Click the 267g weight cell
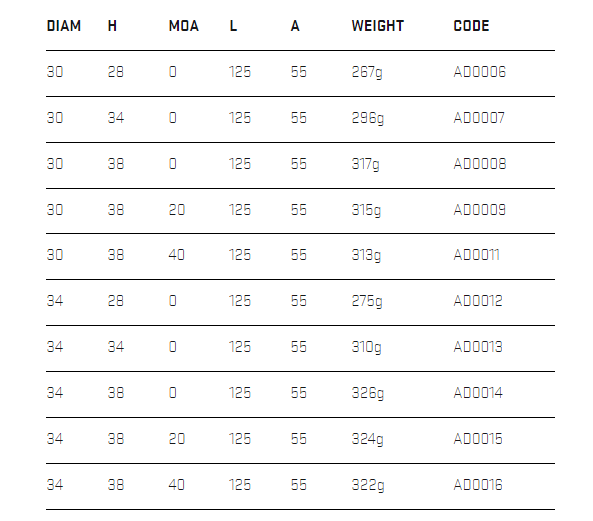 [x=367, y=73]
